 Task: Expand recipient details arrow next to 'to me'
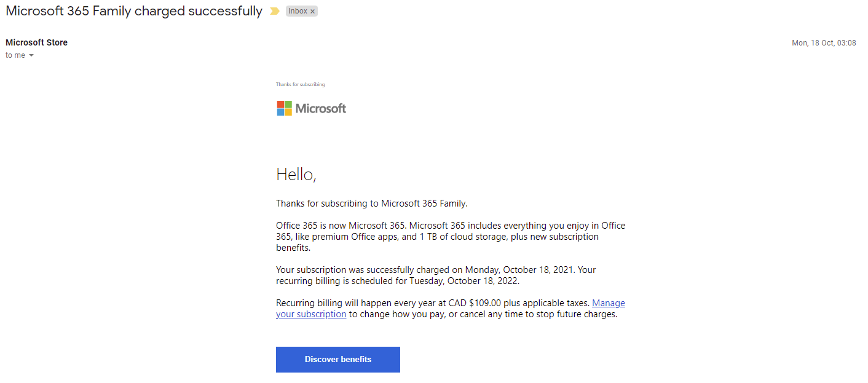31,55
